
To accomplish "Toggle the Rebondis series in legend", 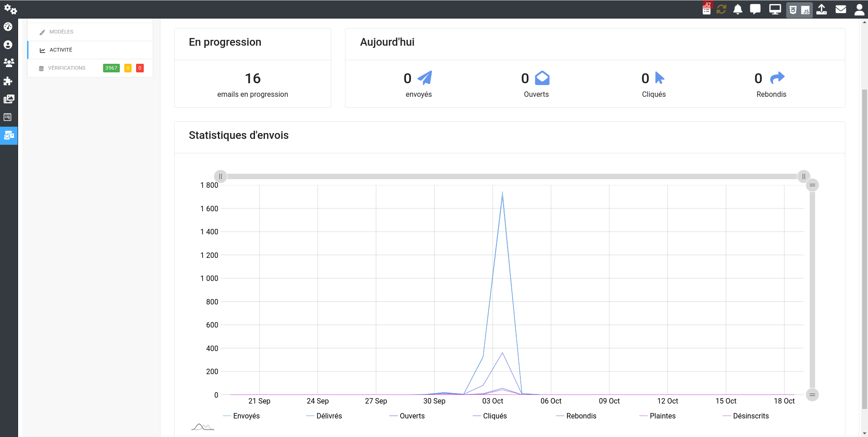I will click(x=576, y=416).
